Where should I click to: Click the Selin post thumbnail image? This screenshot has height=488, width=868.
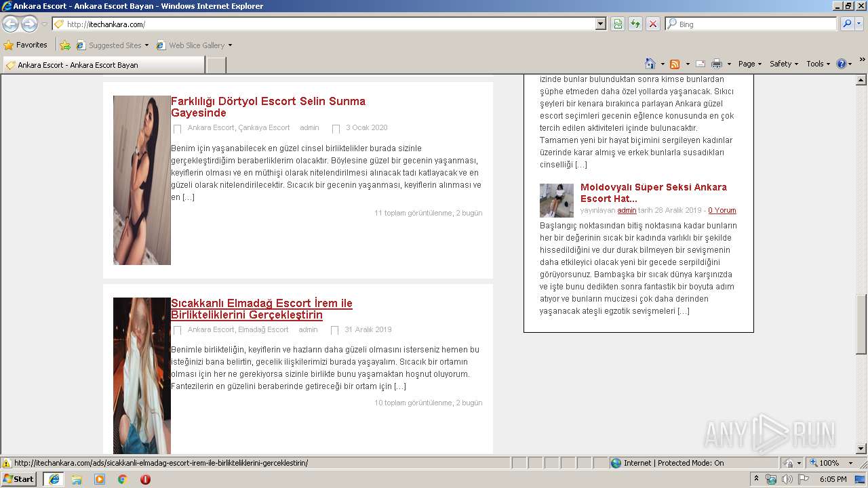pyautogui.click(x=142, y=180)
